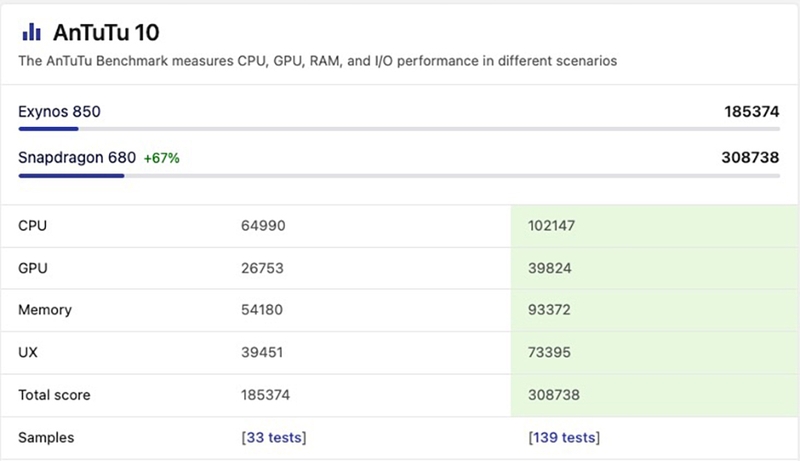Open the 139 tests samples link

pos(564,438)
